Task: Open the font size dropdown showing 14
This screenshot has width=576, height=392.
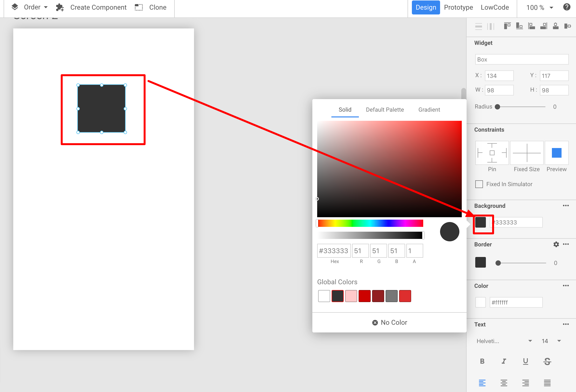Action: pos(550,341)
